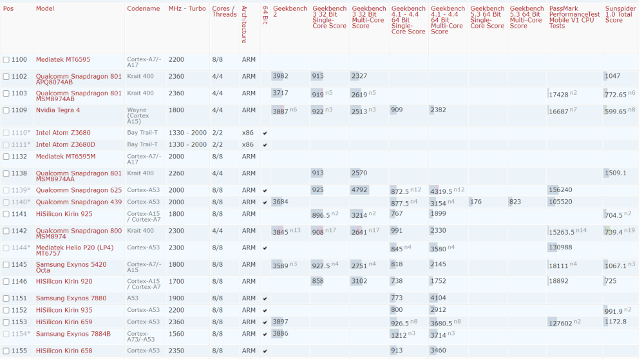Screen dimensions: 644x359
Task: Click the Geekbench 2 score 3982
Action: [281, 76]
